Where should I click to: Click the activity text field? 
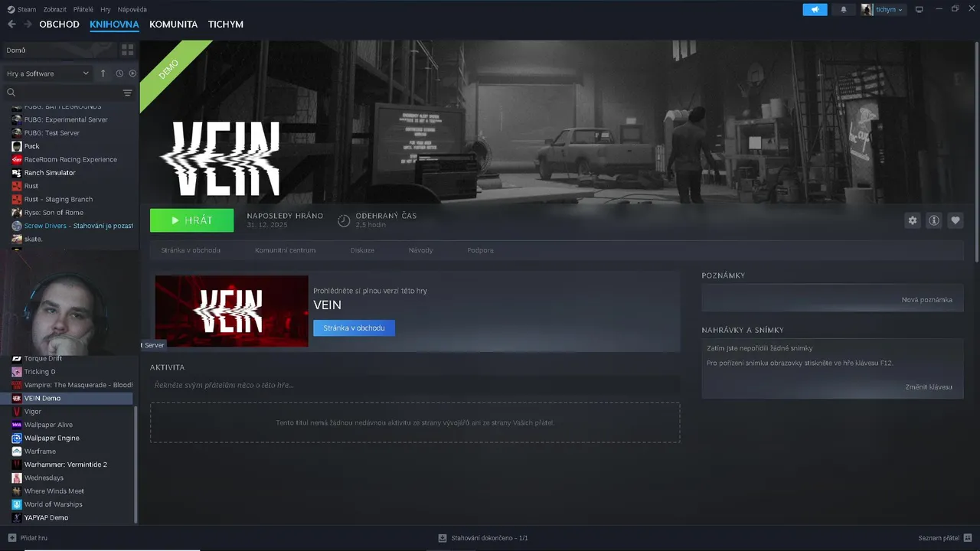pos(415,385)
